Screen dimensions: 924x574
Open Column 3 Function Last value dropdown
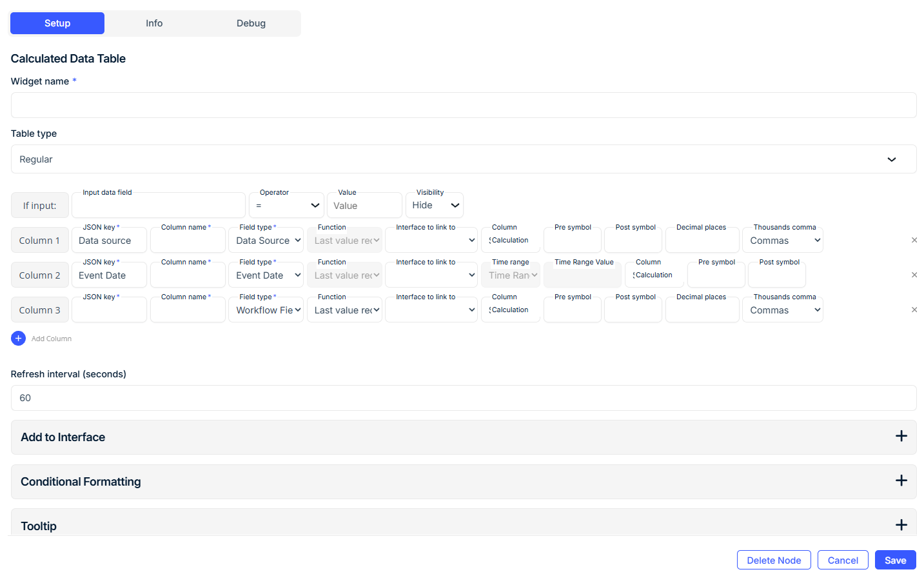344,310
